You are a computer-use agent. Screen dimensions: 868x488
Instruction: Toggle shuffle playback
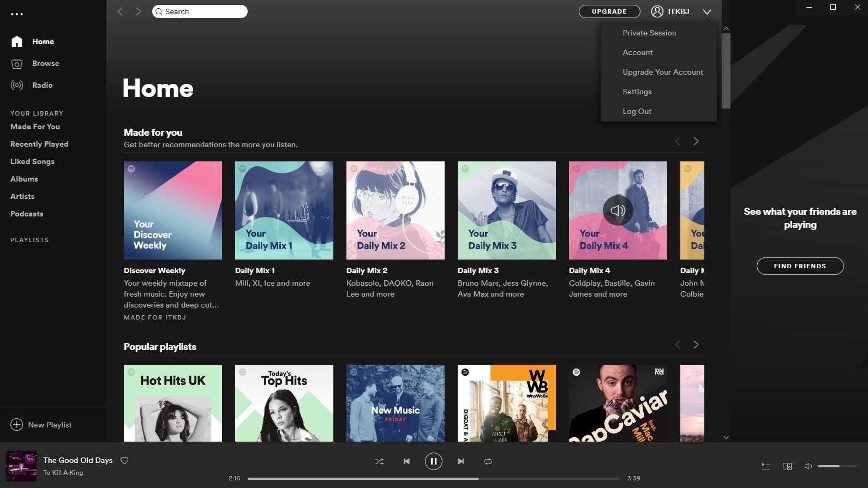coord(379,461)
